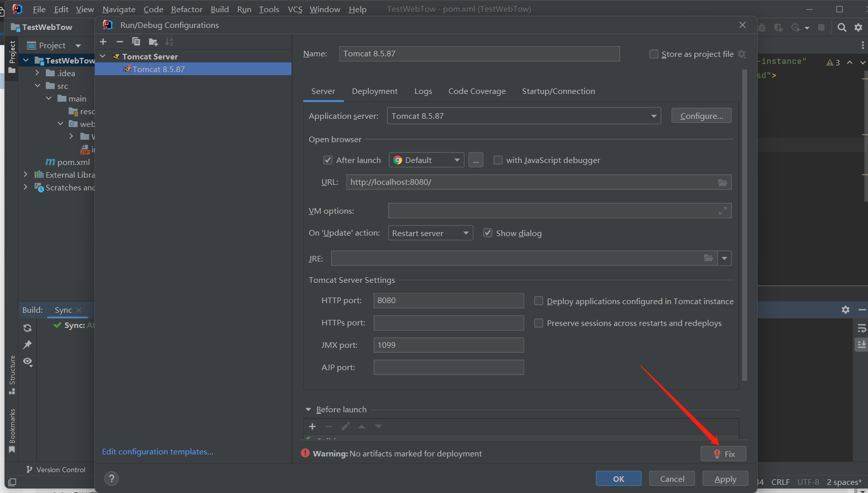Open IDE settings gear in main toolbar
This screenshot has width=868, height=493.
point(858,27)
